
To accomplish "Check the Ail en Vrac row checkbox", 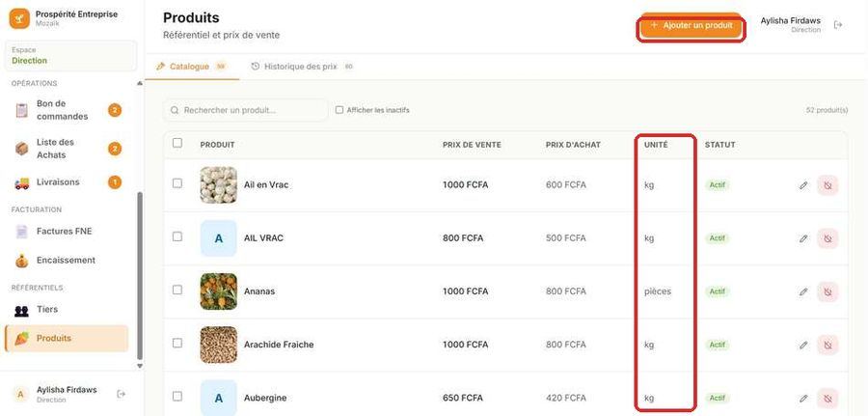I will tap(177, 183).
